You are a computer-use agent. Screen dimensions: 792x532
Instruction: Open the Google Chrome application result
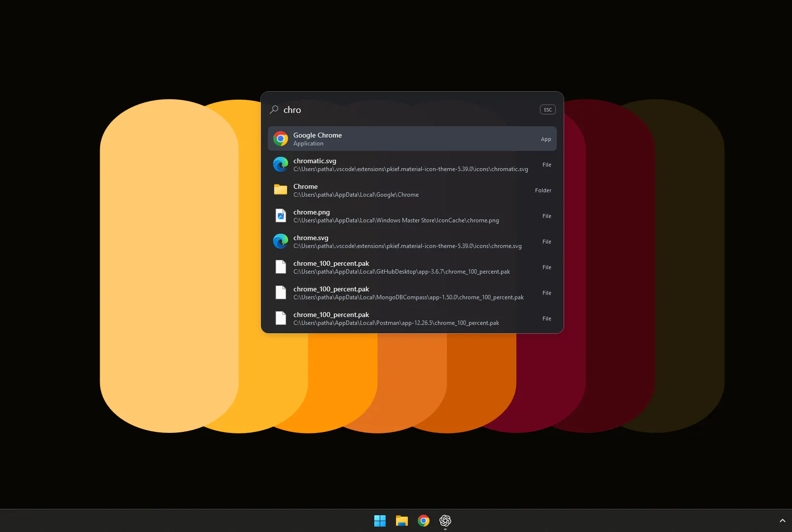click(x=412, y=139)
